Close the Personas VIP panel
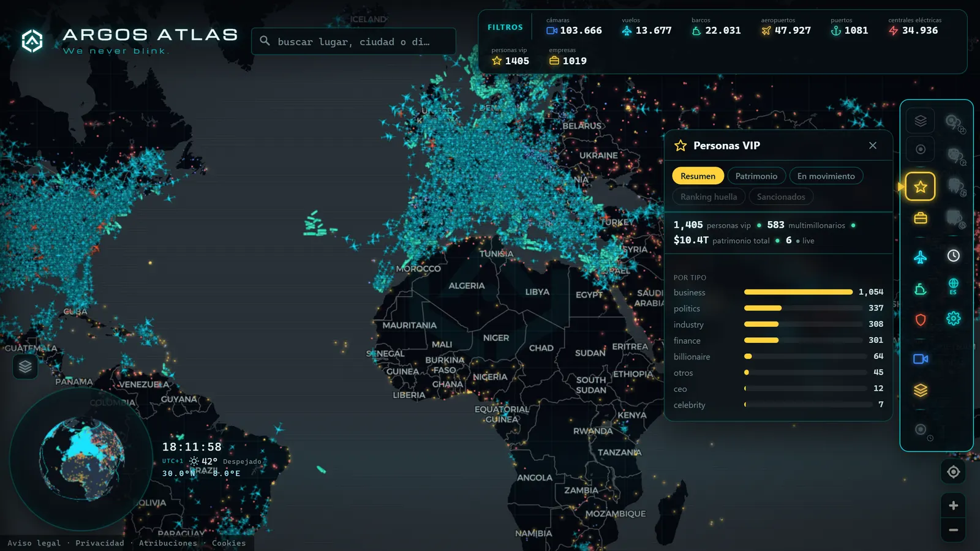 pyautogui.click(x=873, y=145)
